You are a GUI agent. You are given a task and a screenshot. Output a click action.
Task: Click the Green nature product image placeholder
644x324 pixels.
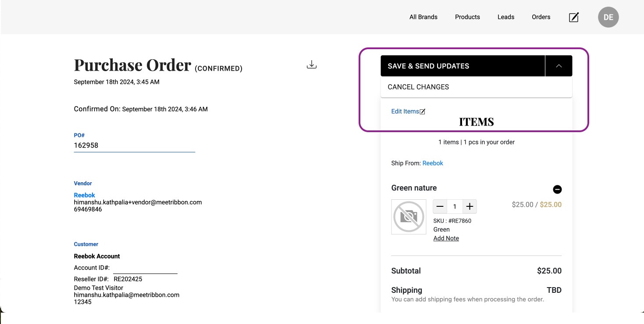(409, 217)
